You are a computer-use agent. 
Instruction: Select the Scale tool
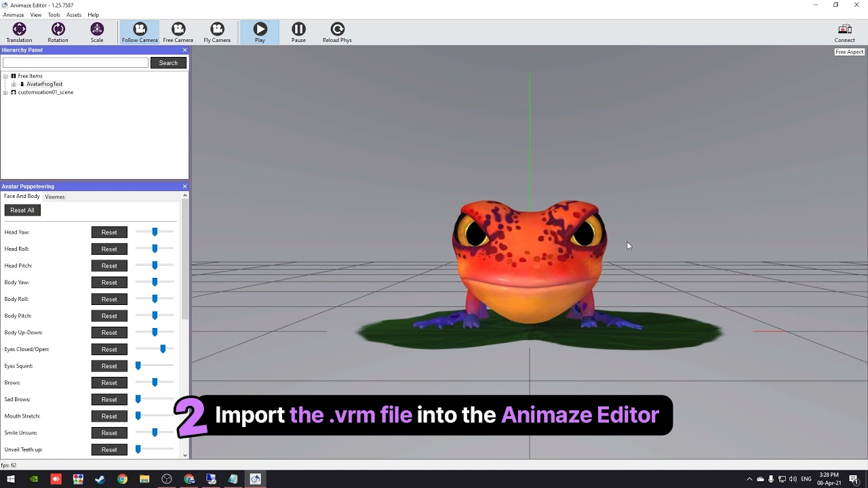click(x=97, y=33)
